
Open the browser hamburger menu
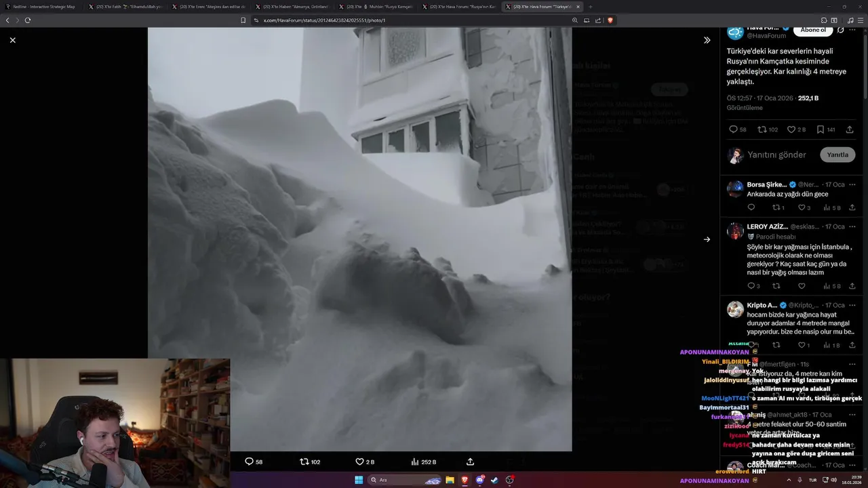(861, 20)
